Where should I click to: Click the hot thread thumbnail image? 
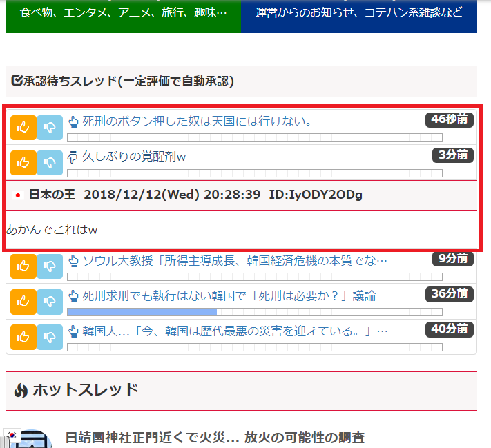click(29, 439)
